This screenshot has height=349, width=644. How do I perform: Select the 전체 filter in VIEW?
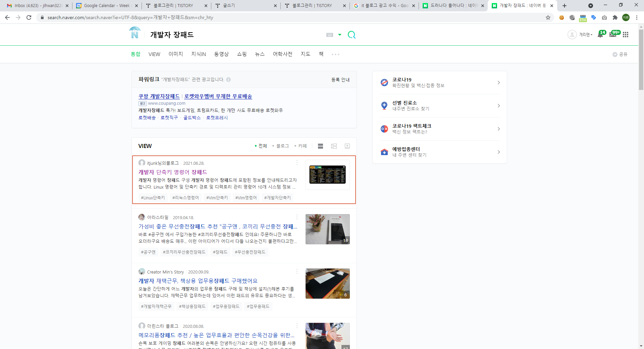(x=261, y=146)
